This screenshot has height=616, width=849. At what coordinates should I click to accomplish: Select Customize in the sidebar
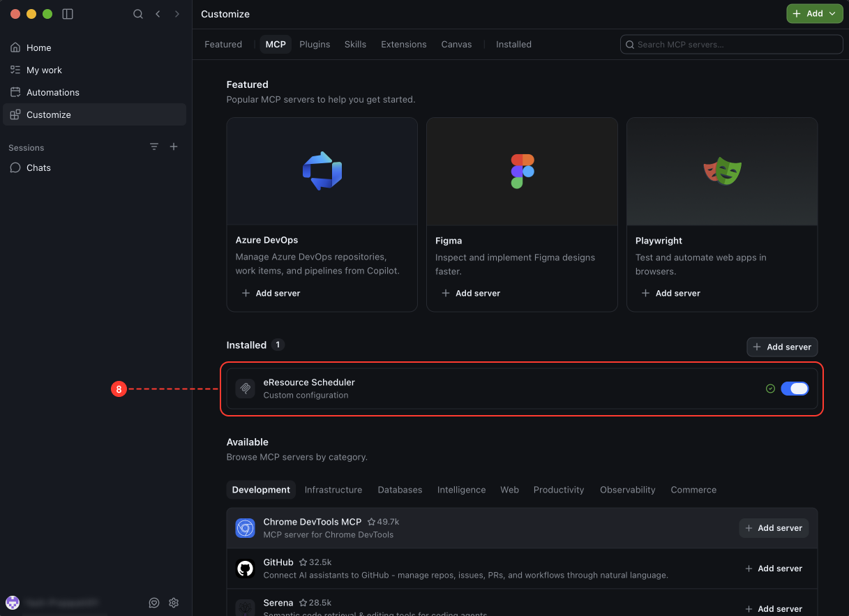pyautogui.click(x=95, y=114)
